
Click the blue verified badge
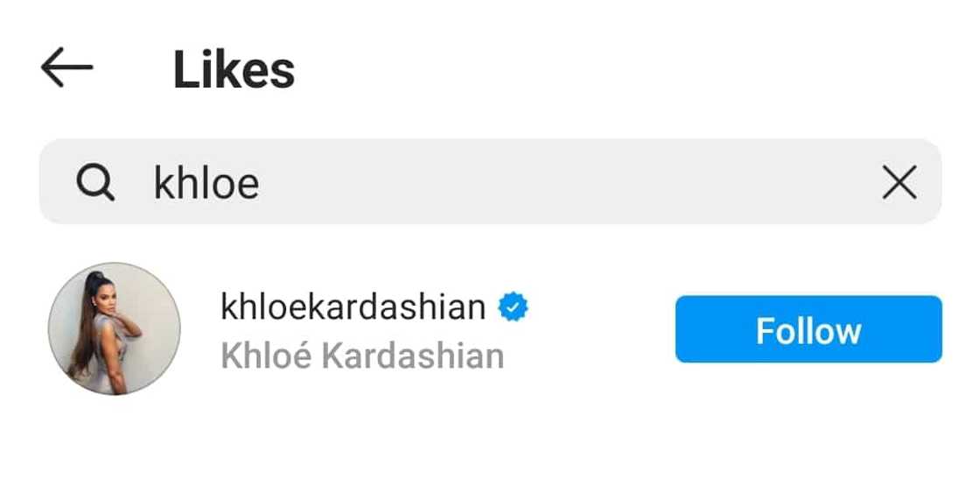point(513,307)
